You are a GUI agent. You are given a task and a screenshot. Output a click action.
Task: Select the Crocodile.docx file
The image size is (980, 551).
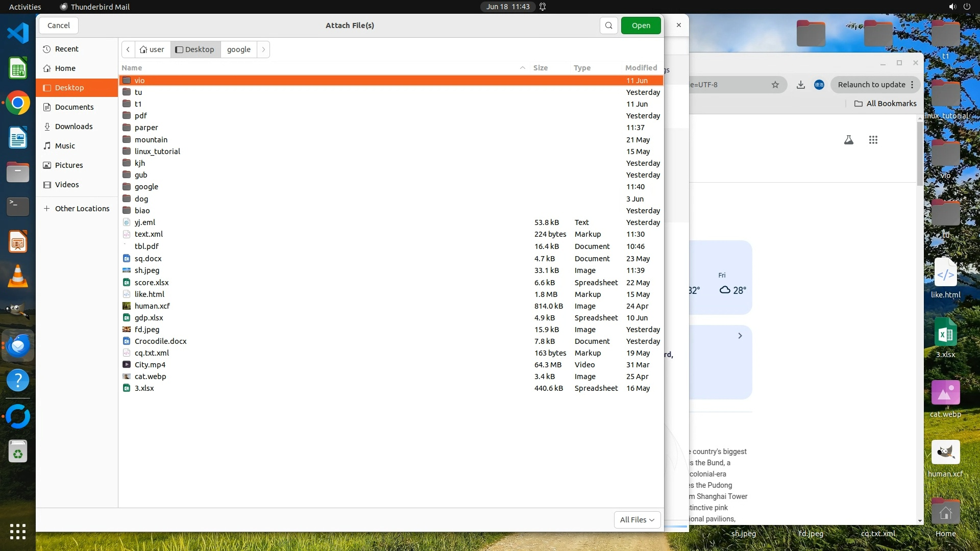(x=160, y=341)
